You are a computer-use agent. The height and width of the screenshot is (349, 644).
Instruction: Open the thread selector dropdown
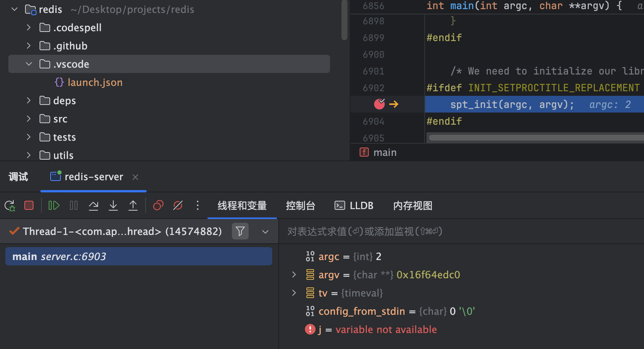[265, 232]
